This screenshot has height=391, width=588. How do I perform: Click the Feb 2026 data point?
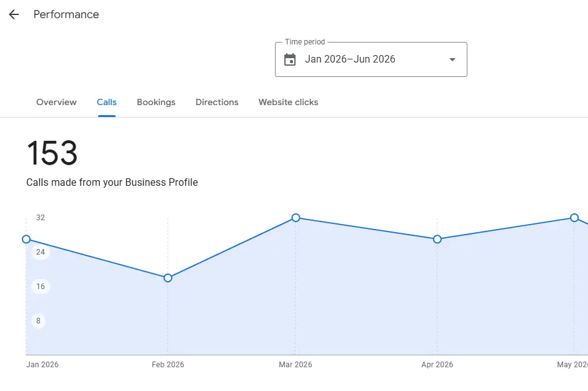point(168,278)
